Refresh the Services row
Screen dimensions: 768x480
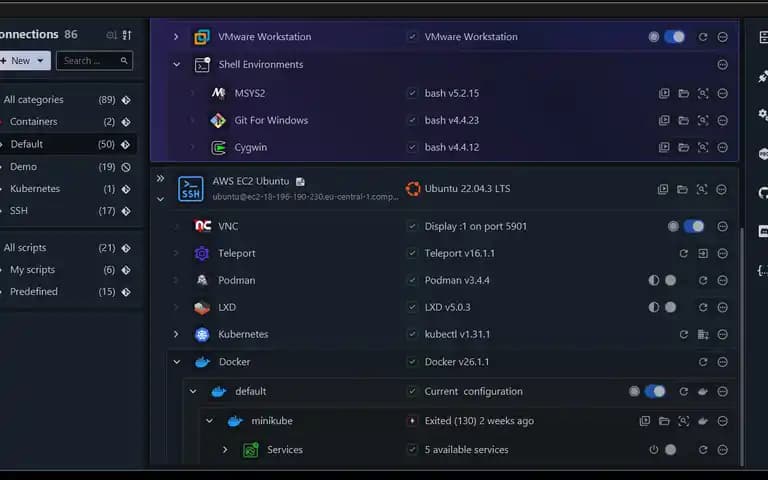point(703,450)
